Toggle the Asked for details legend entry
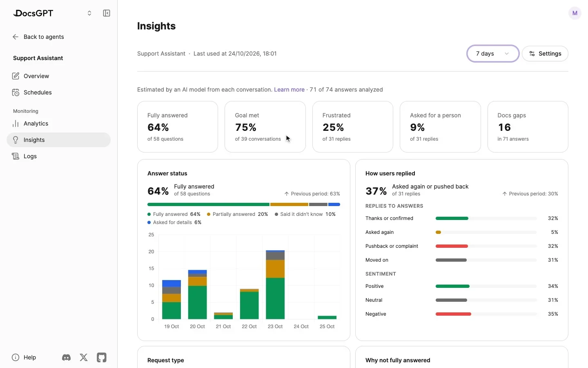Viewport: 588px width, 368px height. click(x=174, y=222)
